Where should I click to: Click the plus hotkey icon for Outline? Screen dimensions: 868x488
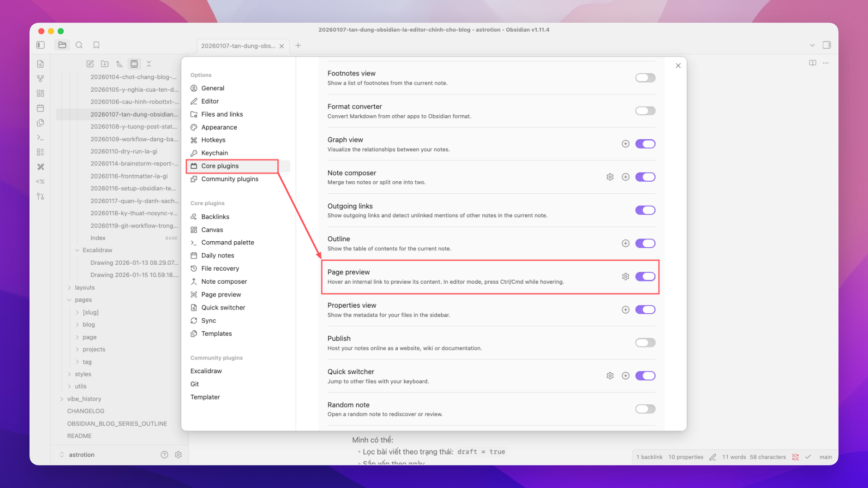(x=625, y=244)
